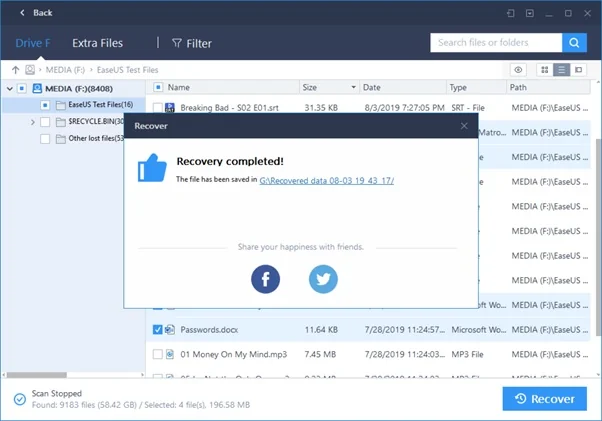This screenshot has width=602, height=421.
Task: Open the Filter options
Action: click(191, 43)
